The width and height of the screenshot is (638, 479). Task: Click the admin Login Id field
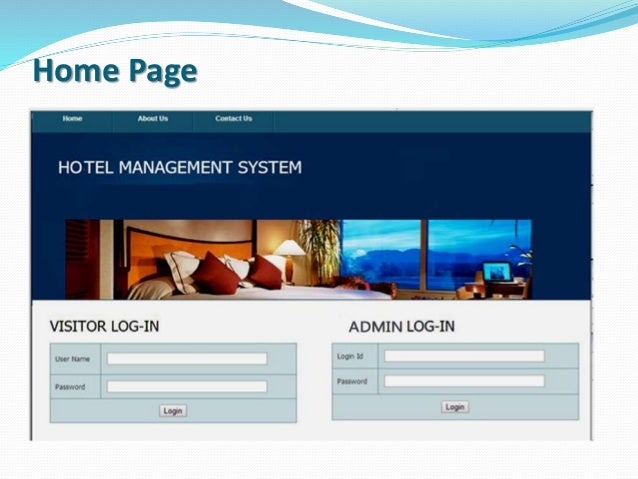tap(464, 356)
